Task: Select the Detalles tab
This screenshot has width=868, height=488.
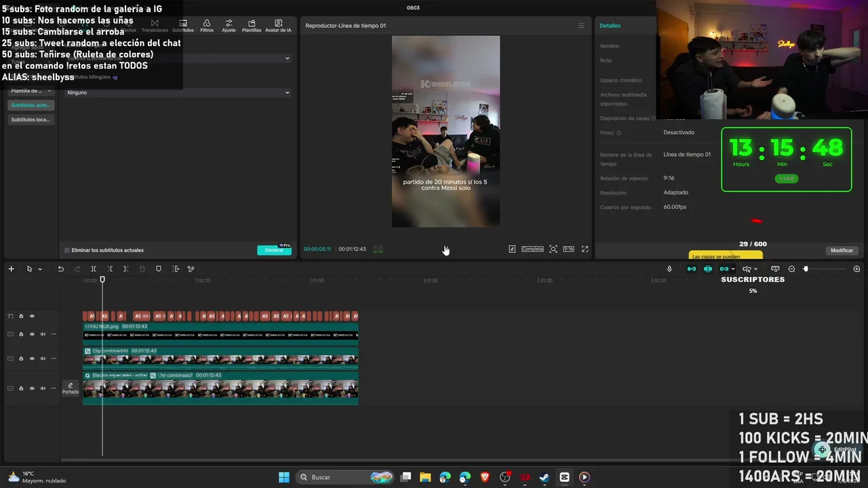Action: click(610, 26)
